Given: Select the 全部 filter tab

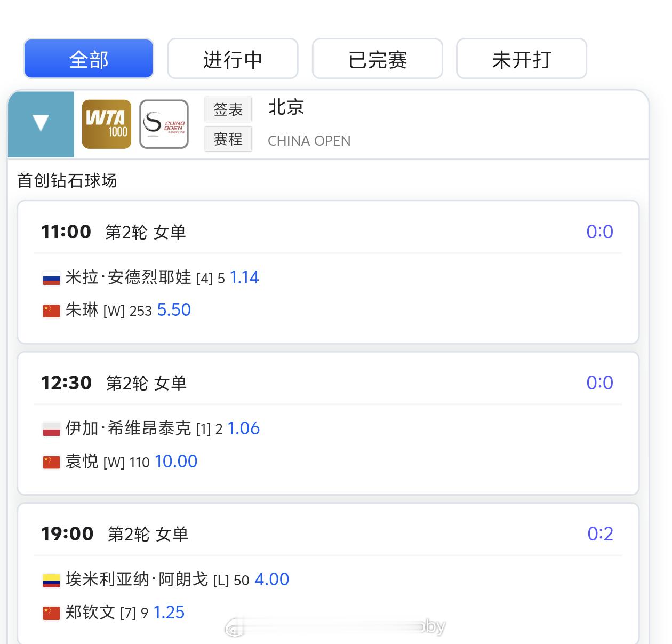Looking at the screenshot, I should (x=89, y=59).
